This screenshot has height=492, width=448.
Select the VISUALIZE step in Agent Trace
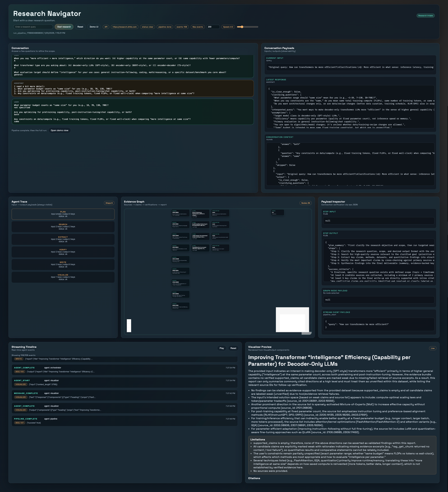(x=63, y=277)
